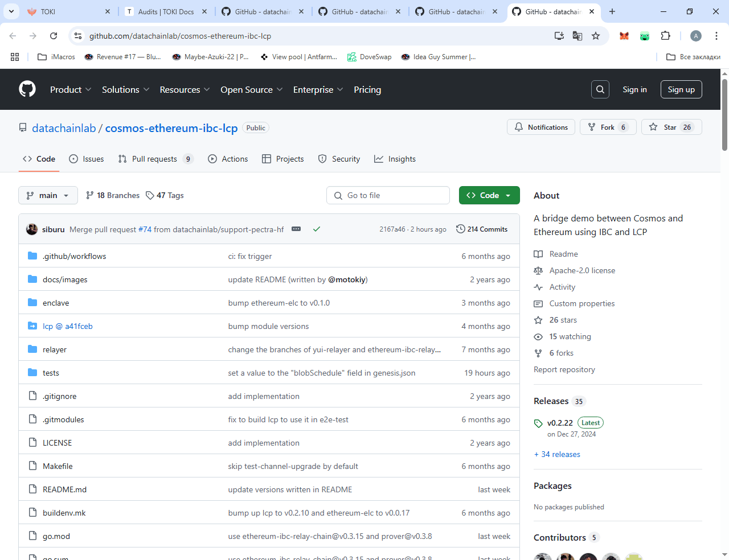The image size is (729, 560).
Task: Open the lcp @ a41fceb submodule
Action: pos(67,326)
